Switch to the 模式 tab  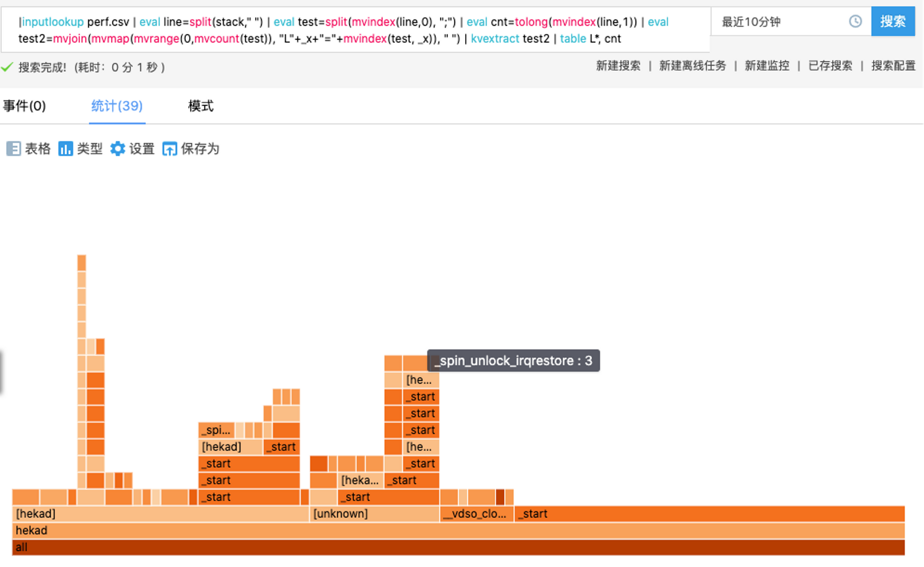click(201, 106)
